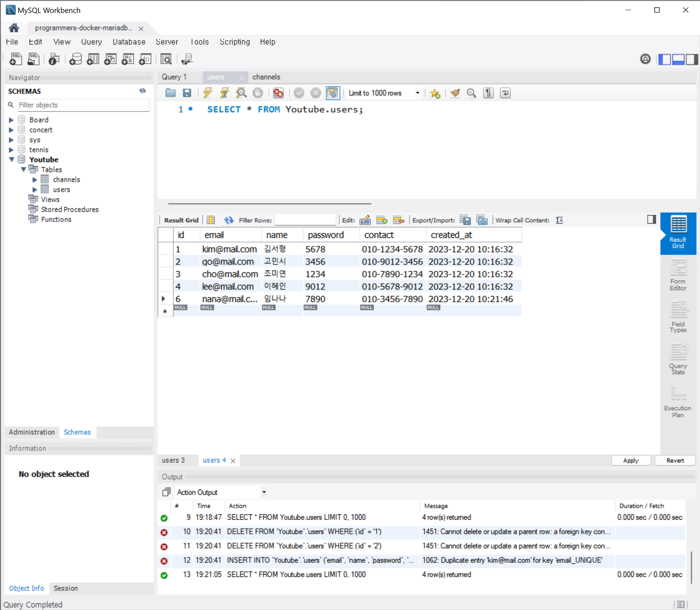Collapse the Youtube schema
700x610 pixels.
12,160
